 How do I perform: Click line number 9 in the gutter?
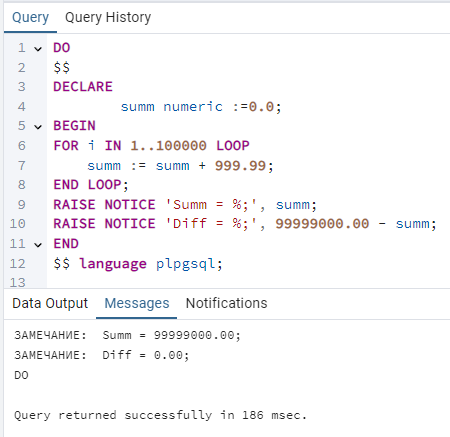21,204
